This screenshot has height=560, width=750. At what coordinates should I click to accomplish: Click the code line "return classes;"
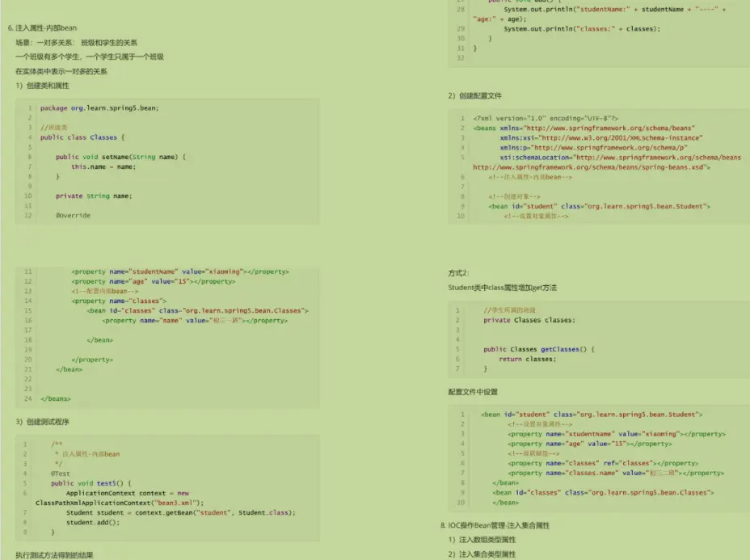(528, 359)
